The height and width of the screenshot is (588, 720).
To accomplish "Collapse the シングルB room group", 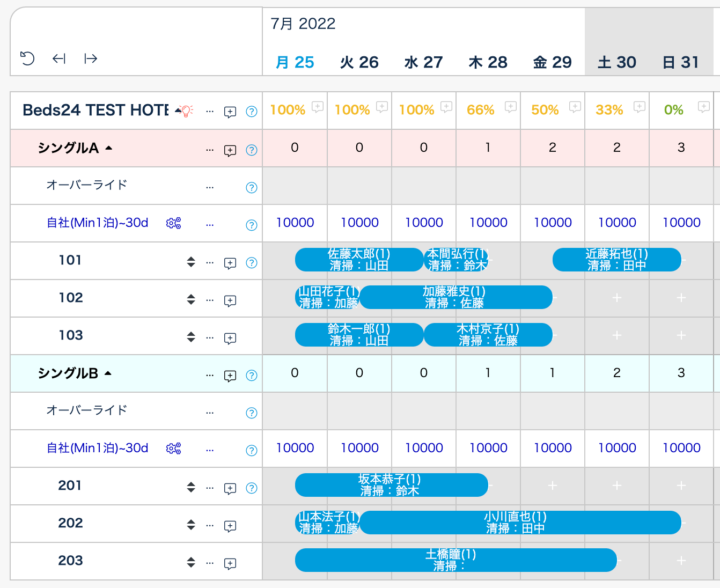I will [108, 373].
